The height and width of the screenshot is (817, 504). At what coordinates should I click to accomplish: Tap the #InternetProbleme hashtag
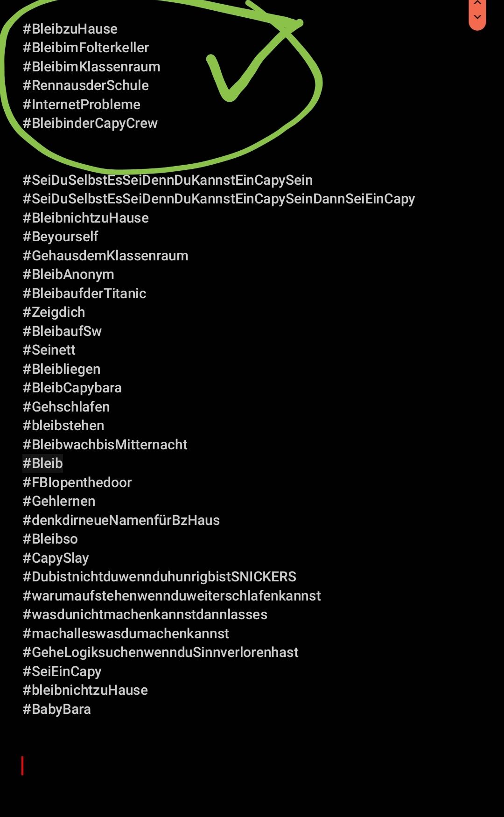82,105
